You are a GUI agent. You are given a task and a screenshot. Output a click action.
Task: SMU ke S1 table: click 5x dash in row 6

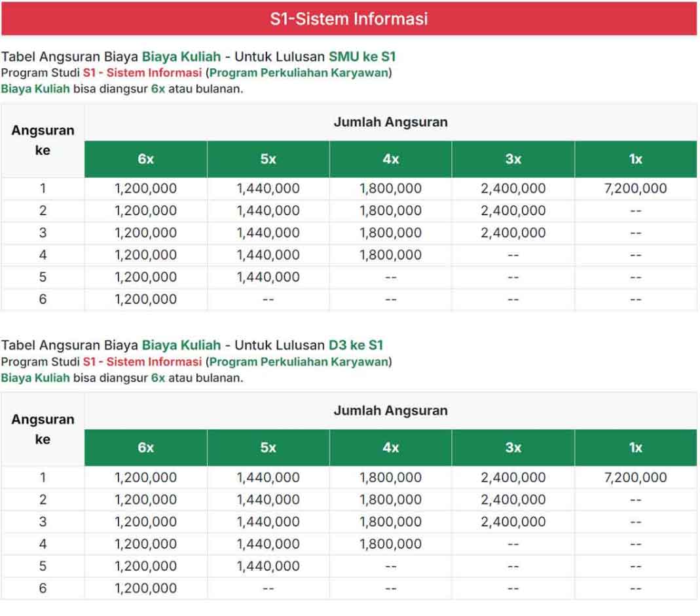268,299
